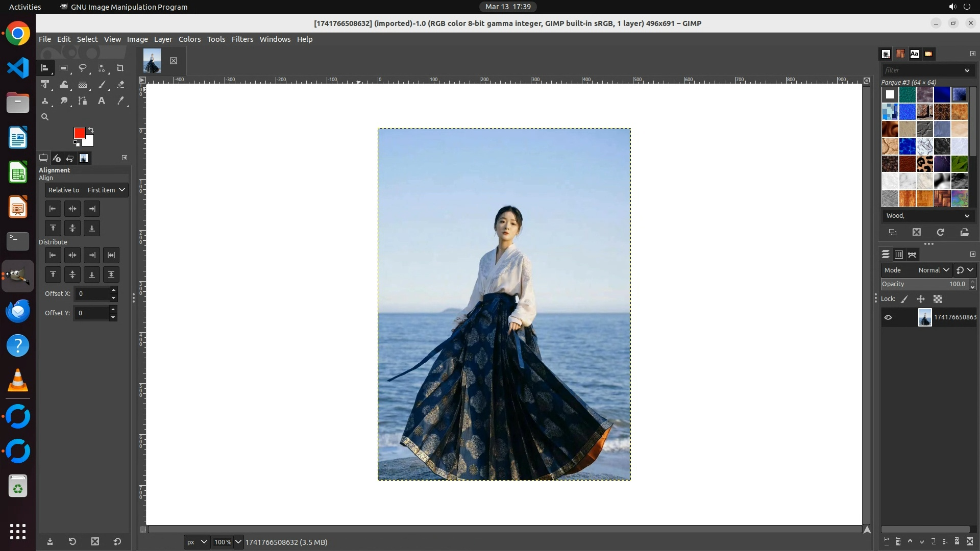
Task: Expand the Relative to First item dropdown
Action: [x=86, y=190]
